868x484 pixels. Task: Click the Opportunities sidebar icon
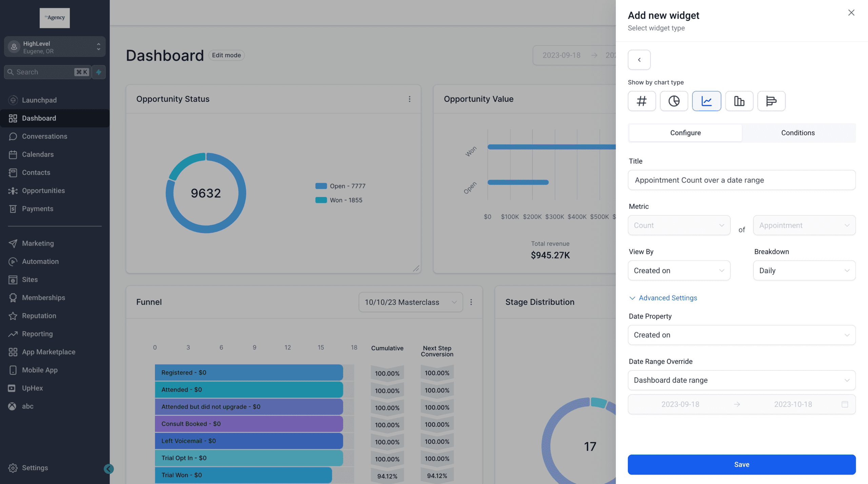tap(13, 191)
